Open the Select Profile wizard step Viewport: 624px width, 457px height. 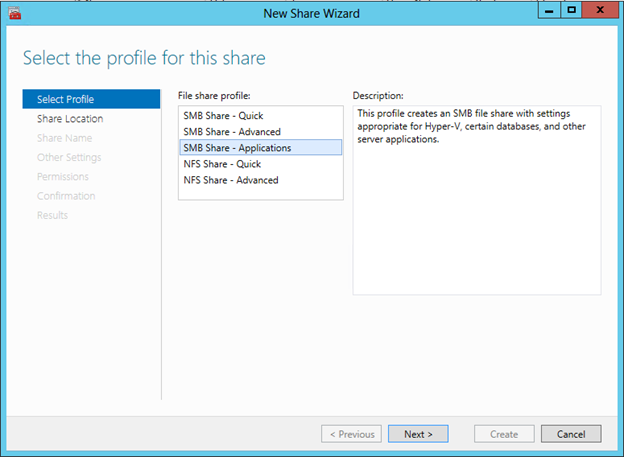(x=67, y=99)
